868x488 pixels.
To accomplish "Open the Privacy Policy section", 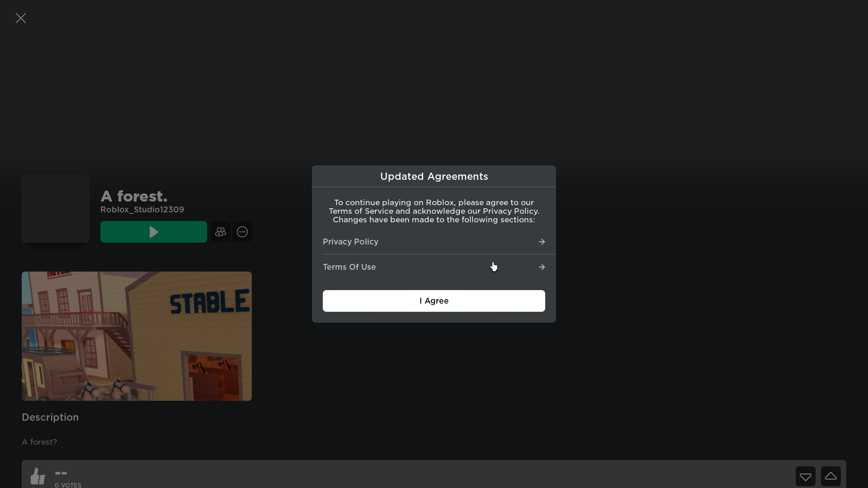I will 434,242.
